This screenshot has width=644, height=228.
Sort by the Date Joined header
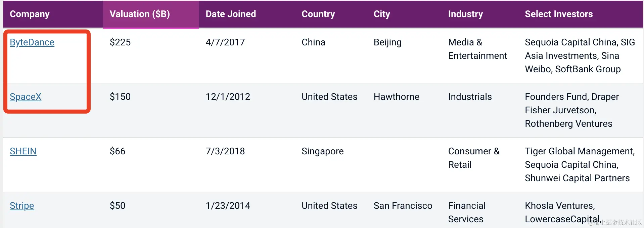(231, 14)
